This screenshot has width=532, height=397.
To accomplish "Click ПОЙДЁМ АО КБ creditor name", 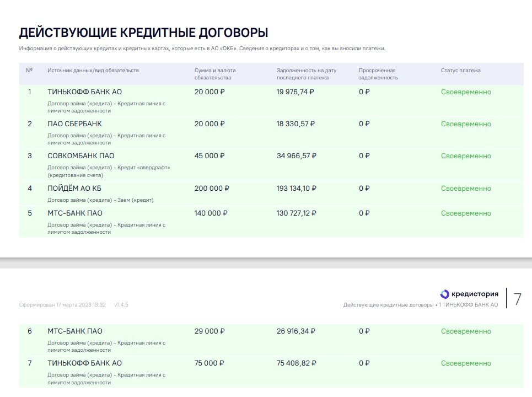I will click(74, 189).
